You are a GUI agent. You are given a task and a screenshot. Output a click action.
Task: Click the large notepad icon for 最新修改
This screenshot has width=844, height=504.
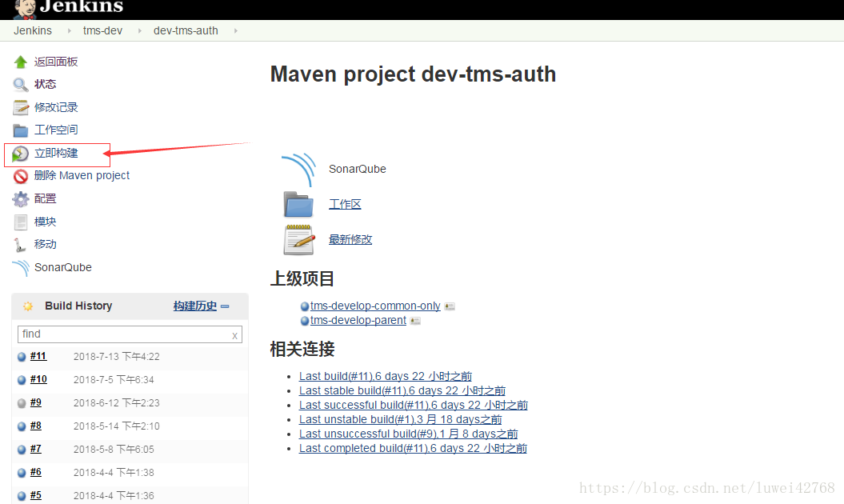pos(298,240)
